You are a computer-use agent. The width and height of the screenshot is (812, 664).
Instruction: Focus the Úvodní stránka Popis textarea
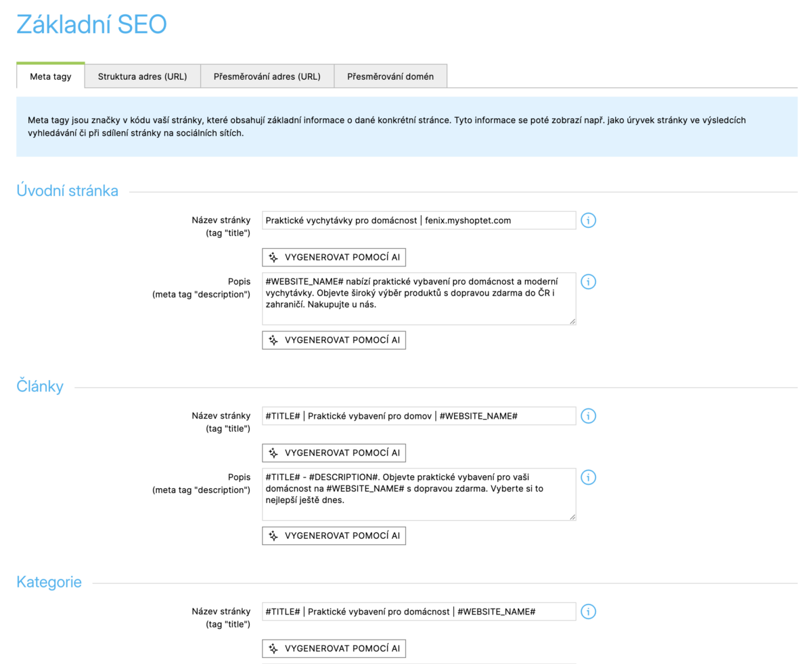click(419, 299)
